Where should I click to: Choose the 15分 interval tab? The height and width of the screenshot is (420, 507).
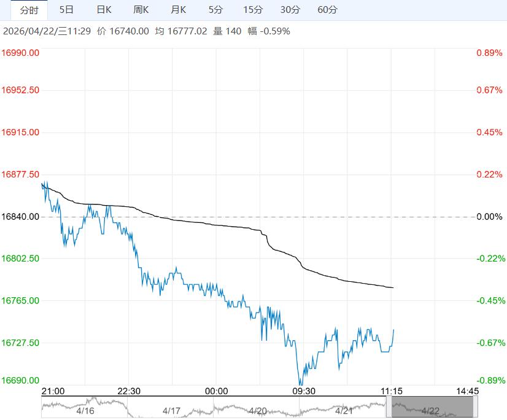click(252, 10)
